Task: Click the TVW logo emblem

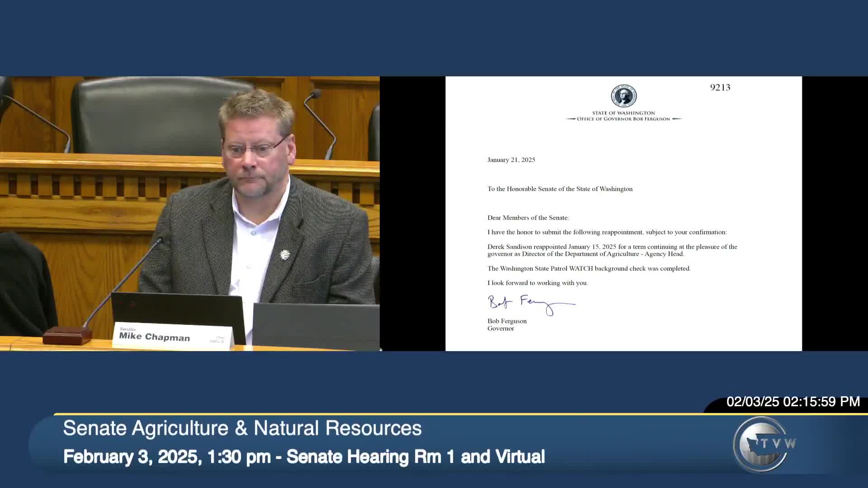Action: (763, 444)
